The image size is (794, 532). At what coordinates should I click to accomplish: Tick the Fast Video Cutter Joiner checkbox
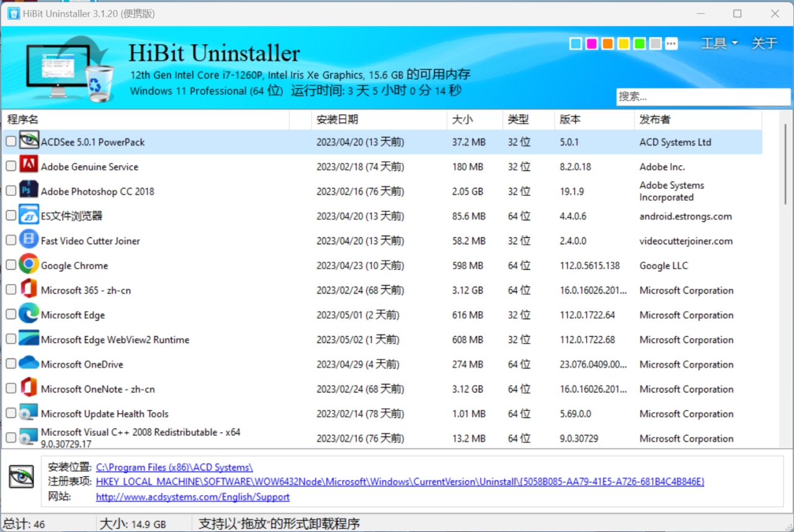[11, 240]
